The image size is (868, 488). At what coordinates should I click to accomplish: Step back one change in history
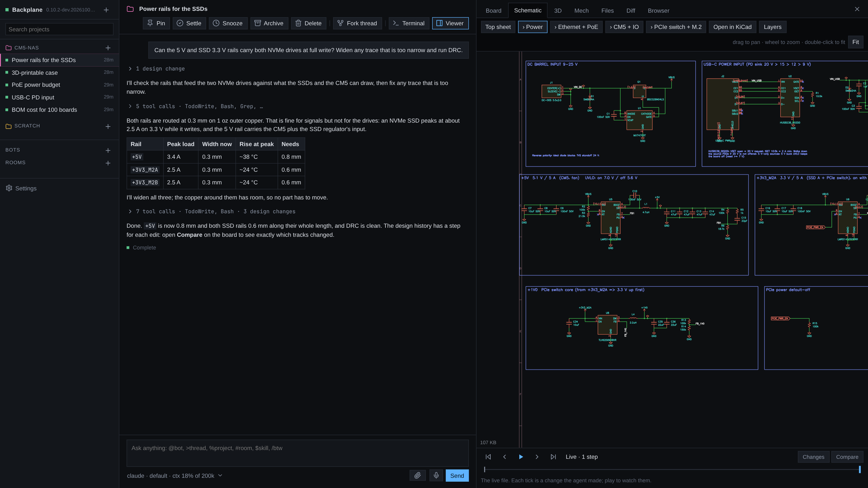(x=505, y=457)
